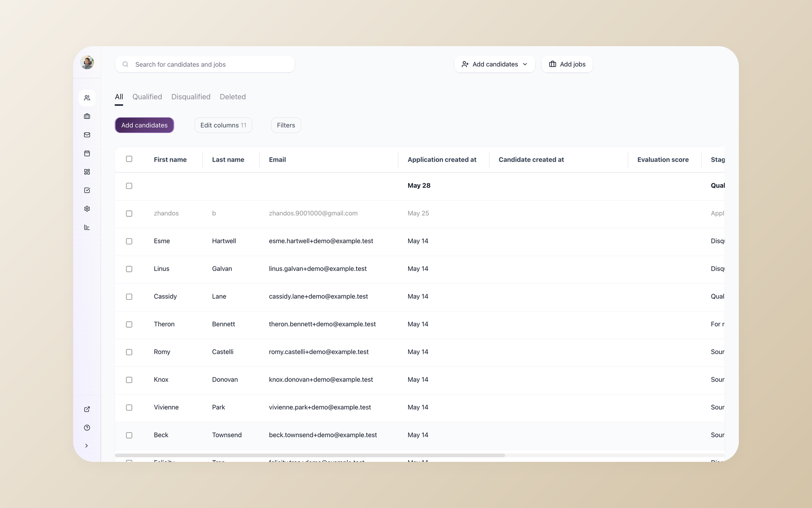Click first name Cassidy
The height and width of the screenshot is (508, 812).
click(165, 297)
